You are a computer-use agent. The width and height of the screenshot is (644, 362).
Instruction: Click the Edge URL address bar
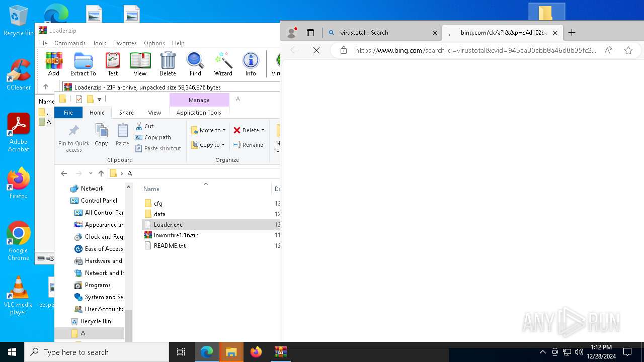(x=475, y=50)
